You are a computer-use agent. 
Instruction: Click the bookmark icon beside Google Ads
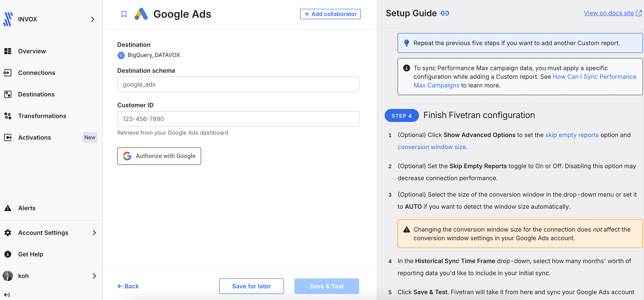[124, 14]
